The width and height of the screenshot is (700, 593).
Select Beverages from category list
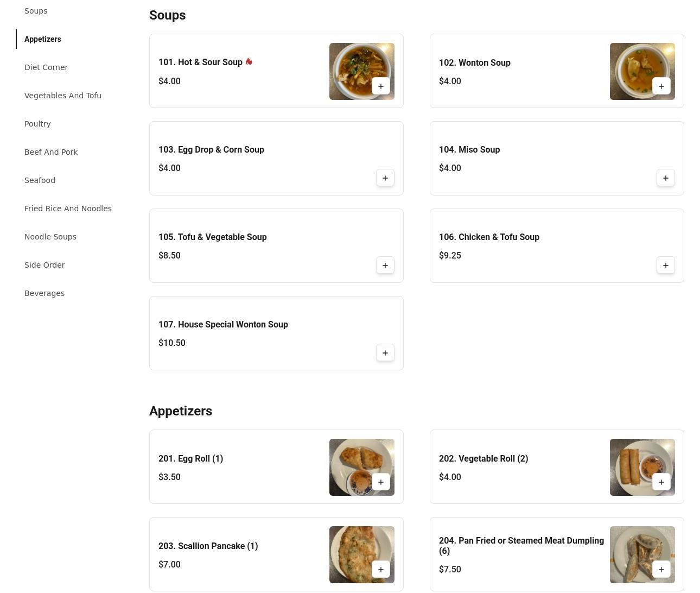point(44,293)
